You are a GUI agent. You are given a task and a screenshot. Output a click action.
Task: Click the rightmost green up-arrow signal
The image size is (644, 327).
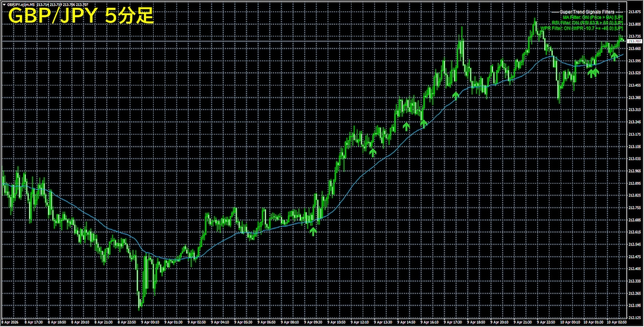click(x=614, y=55)
